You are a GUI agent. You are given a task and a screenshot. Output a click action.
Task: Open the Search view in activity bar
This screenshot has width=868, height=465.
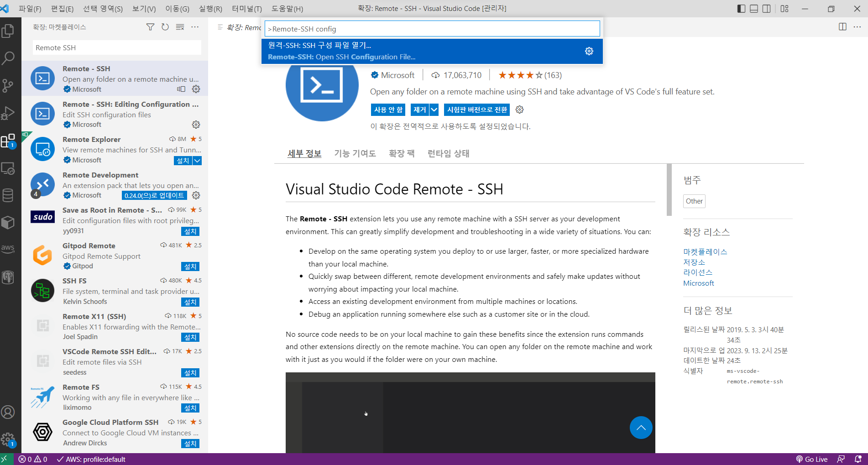click(8, 58)
